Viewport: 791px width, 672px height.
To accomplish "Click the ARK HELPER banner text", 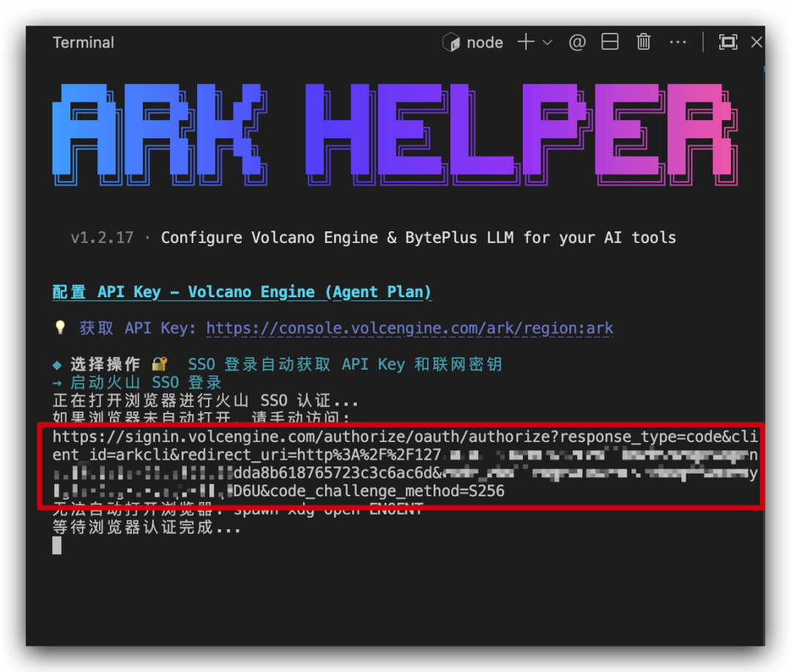I will coord(395,135).
